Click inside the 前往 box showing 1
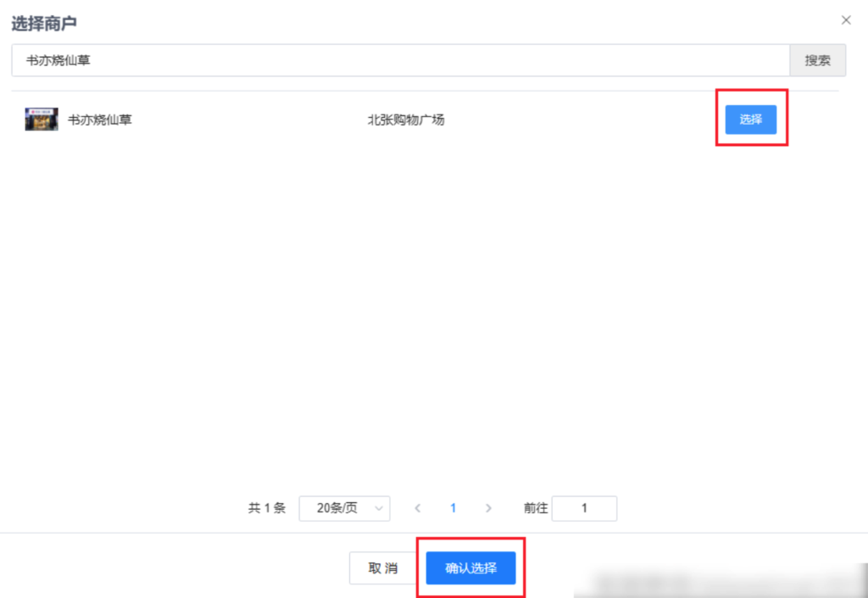 tap(585, 508)
